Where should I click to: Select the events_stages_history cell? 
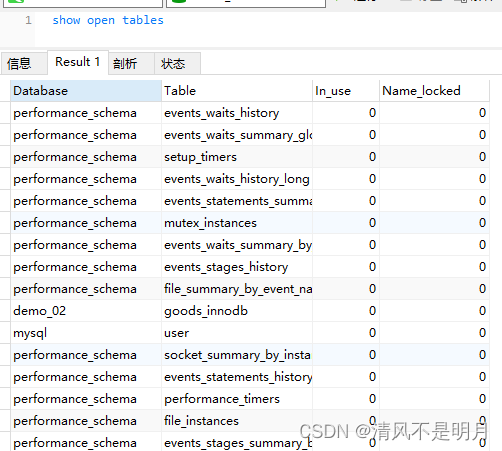[x=237, y=267]
